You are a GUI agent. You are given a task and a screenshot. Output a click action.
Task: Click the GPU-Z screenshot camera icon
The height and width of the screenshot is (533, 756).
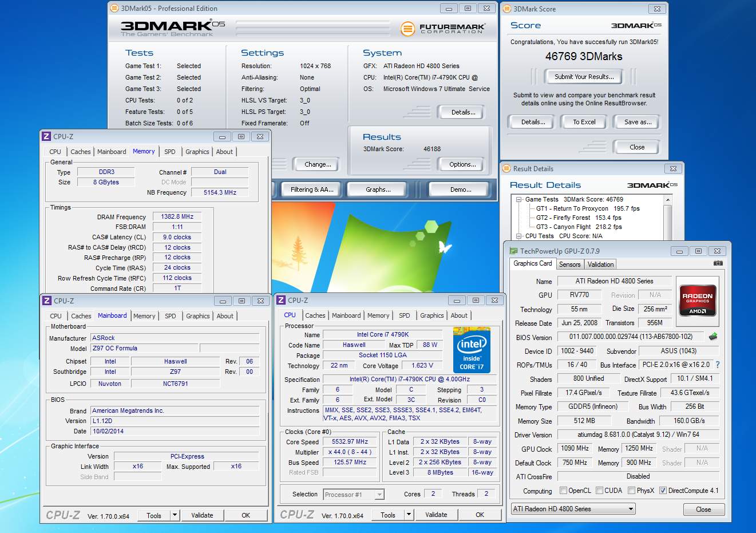[x=718, y=263]
